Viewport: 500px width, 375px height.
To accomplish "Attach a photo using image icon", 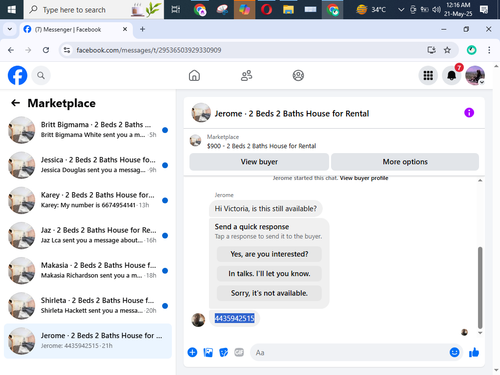I will [208, 352].
